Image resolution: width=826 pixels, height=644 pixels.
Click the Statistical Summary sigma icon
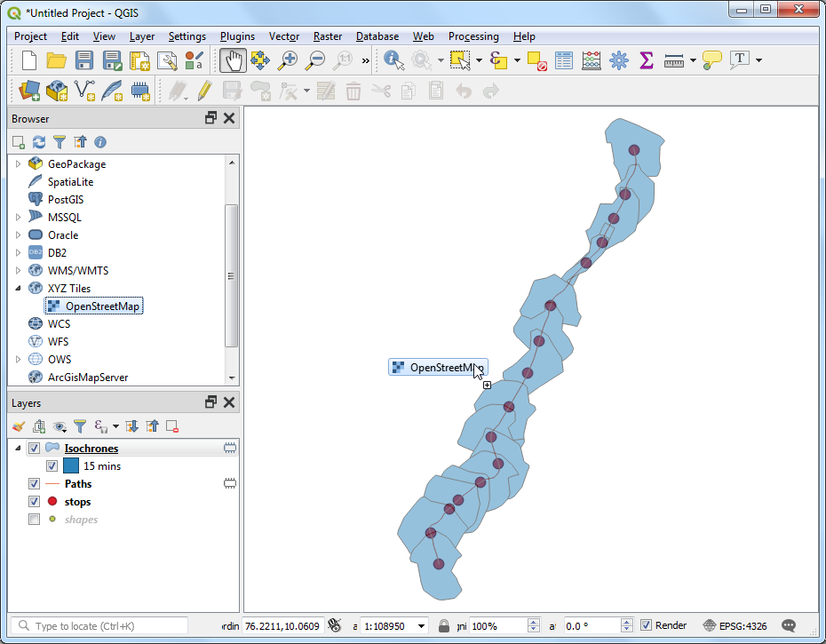647,60
